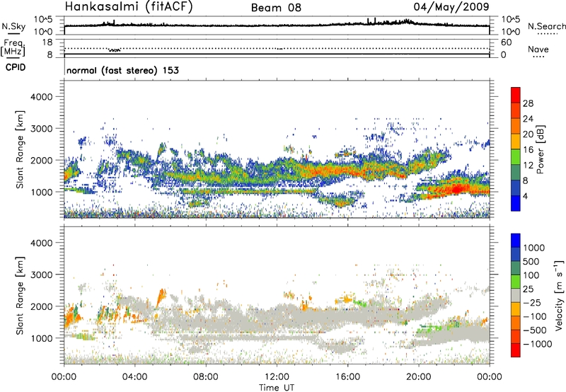Image resolution: width=566 pixels, height=392 pixels.
Task: Click the "-1000" label on the Velocity scale
Action: pos(537,344)
